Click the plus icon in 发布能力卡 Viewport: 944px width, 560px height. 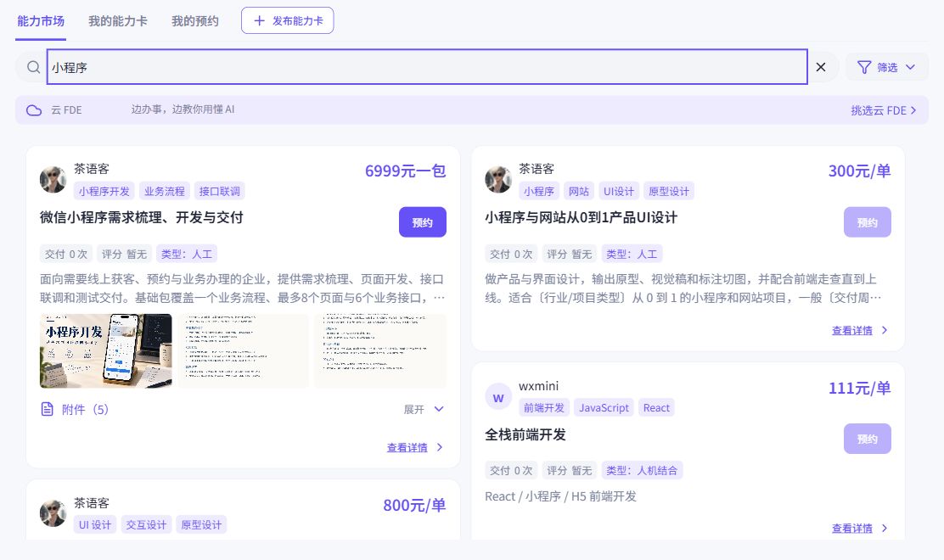pyautogui.click(x=259, y=21)
